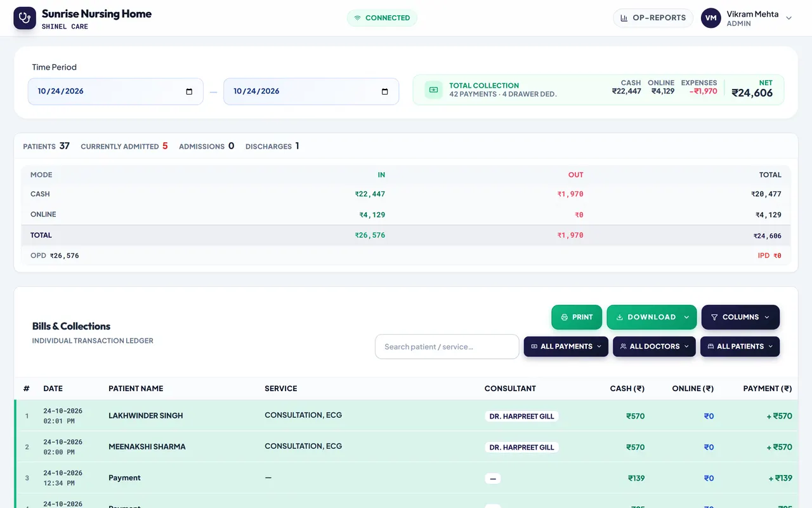Click Dr. Harpreet Gill tag in Meenakshi row

point(522,448)
